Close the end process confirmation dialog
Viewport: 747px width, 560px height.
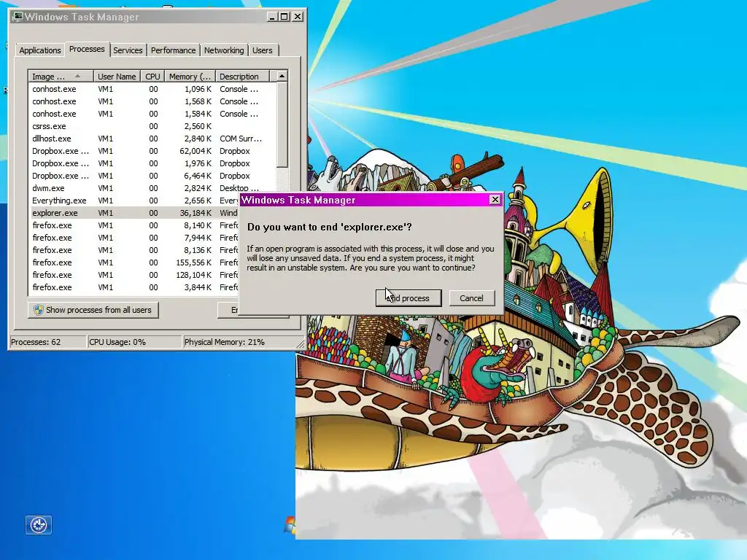[x=495, y=200]
